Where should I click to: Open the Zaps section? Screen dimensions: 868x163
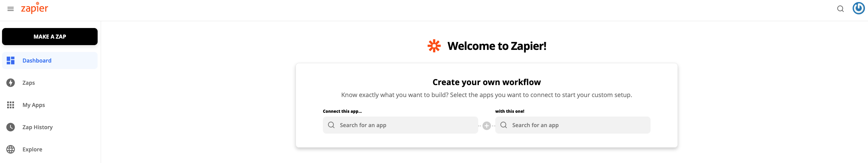pos(29,83)
